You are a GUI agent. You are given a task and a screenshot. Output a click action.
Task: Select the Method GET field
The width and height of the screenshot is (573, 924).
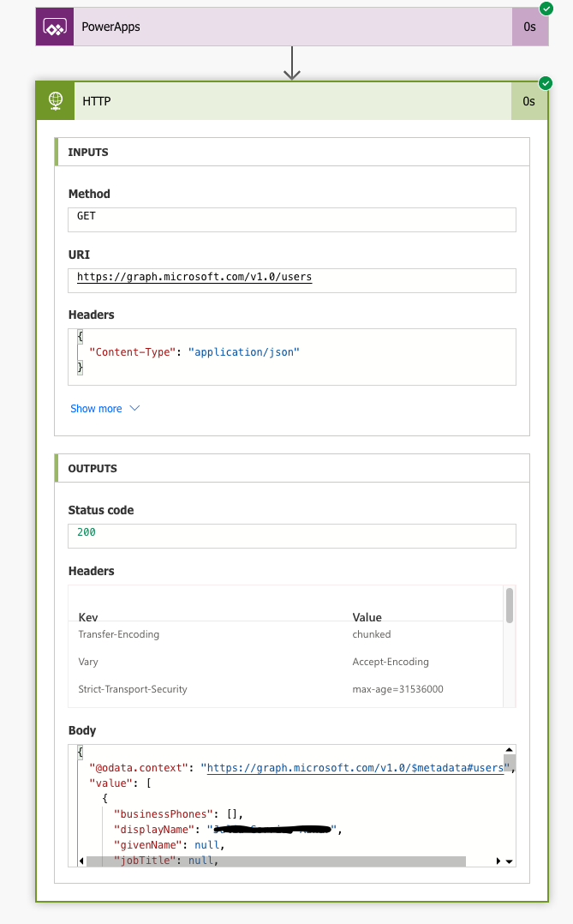coord(291,219)
